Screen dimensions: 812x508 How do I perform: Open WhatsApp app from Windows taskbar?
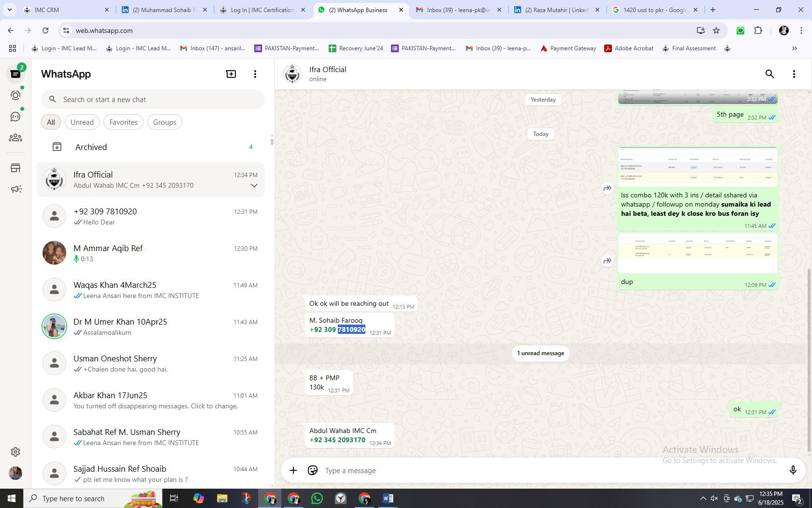(x=317, y=499)
